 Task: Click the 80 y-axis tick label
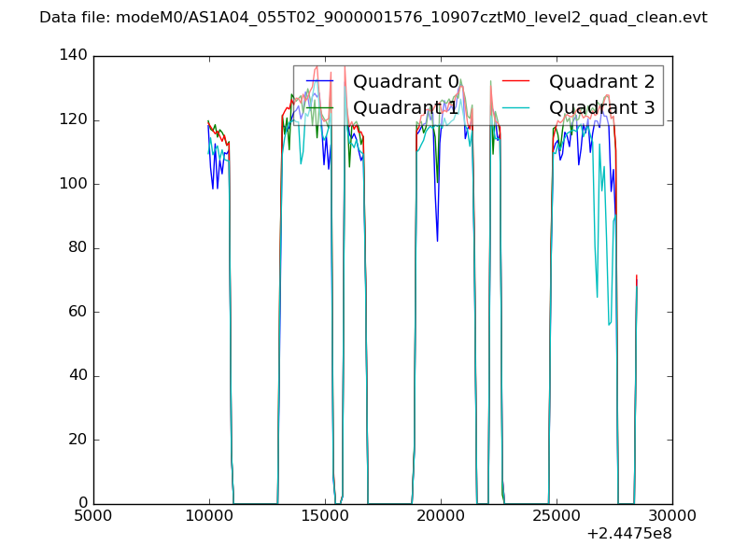(77, 248)
